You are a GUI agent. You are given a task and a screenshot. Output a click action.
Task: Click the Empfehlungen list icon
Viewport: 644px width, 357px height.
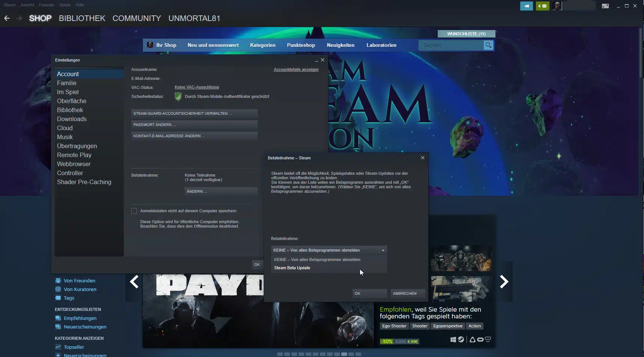[x=58, y=318]
